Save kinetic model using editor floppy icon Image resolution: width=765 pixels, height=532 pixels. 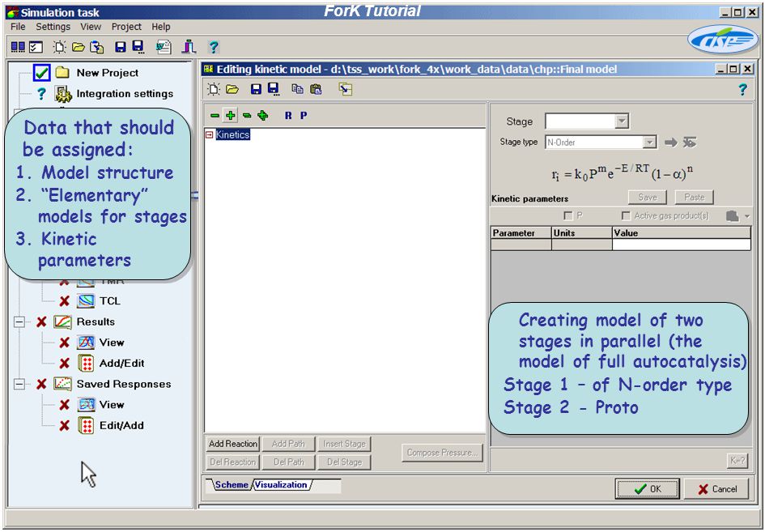(256, 89)
